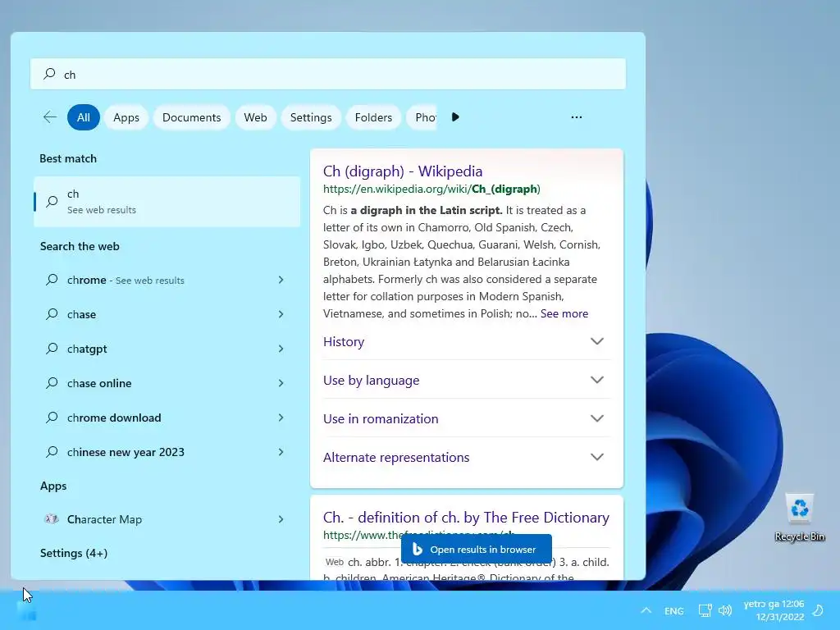Switch to the Photos filter tab
This screenshot has width=840, height=630.
tap(422, 117)
